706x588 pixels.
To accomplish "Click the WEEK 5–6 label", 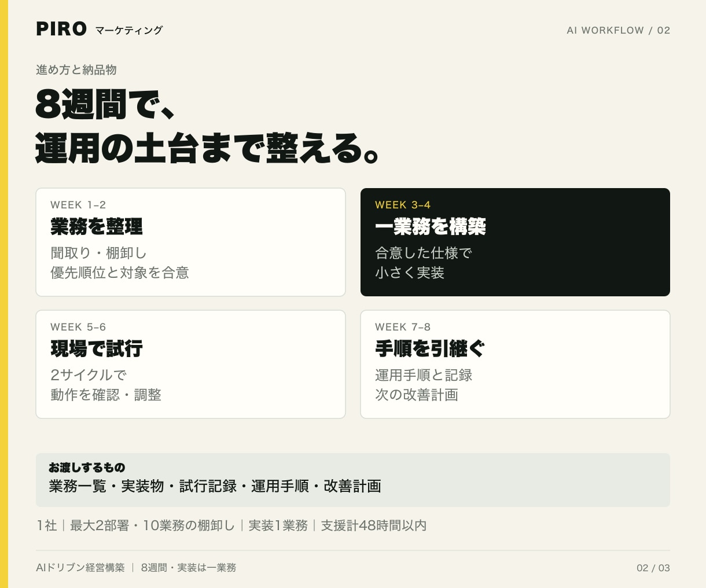I will click(78, 327).
